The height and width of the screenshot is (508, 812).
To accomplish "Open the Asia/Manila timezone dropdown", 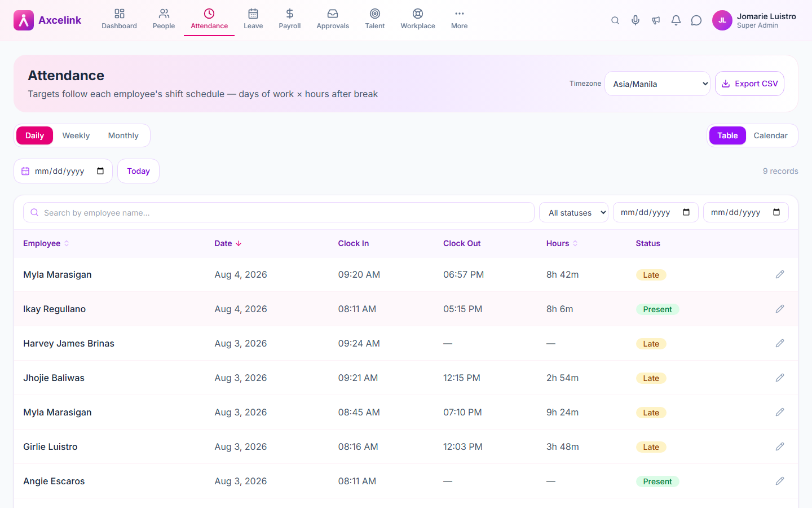I will tap(657, 84).
